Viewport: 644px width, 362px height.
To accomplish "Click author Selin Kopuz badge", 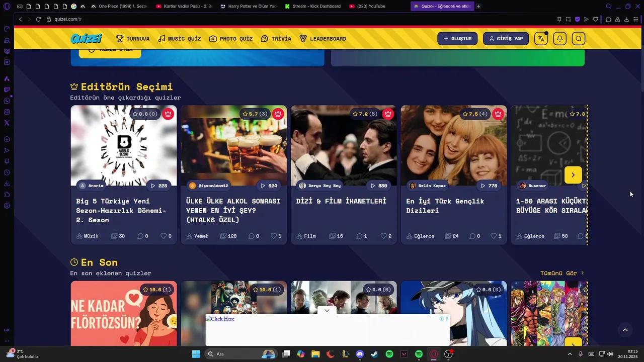I will [x=427, y=186].
